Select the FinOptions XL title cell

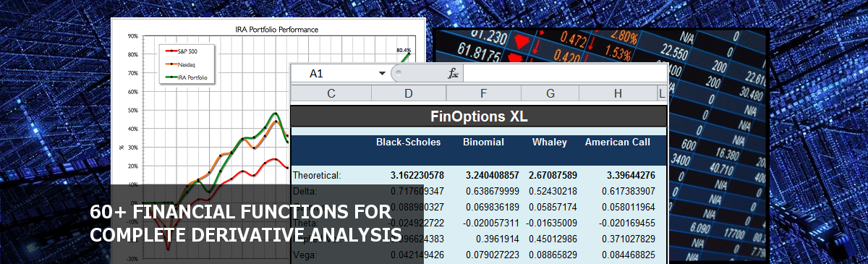click(478, 116)
